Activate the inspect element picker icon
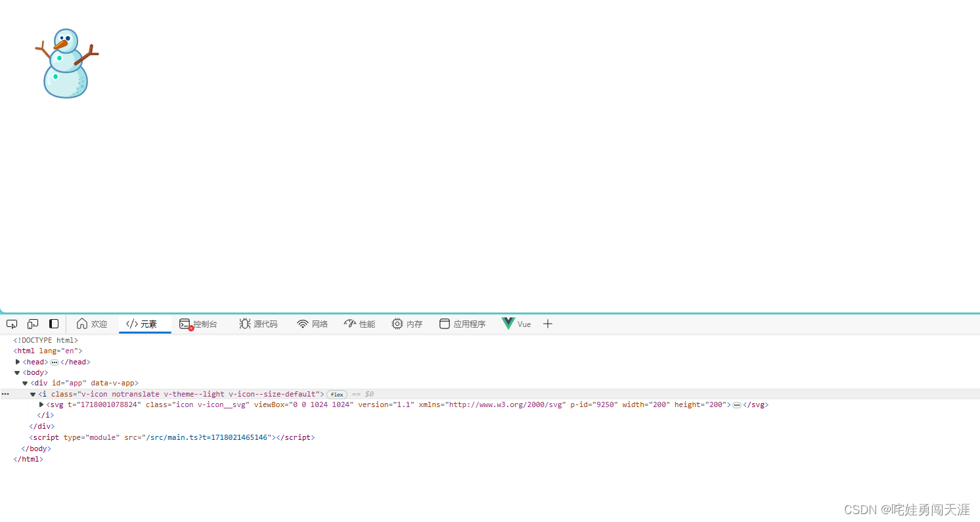This screenshot has width=980, height=522. (12, 324)
